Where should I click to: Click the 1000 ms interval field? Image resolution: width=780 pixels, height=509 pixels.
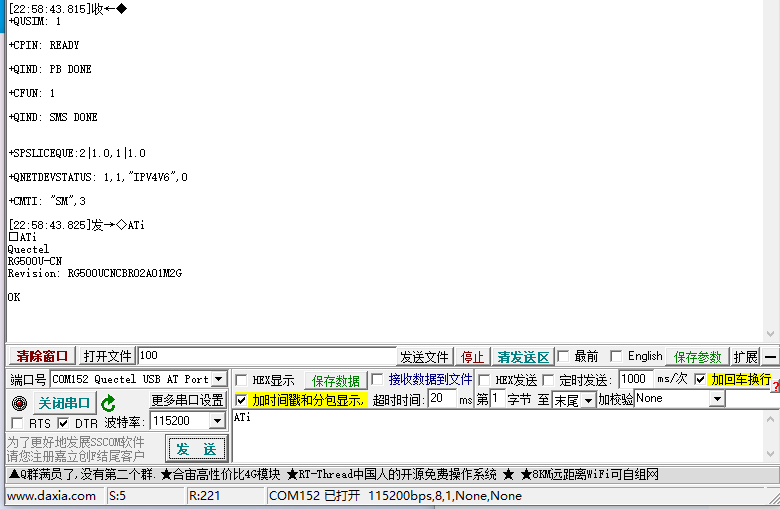coord(635,379)
